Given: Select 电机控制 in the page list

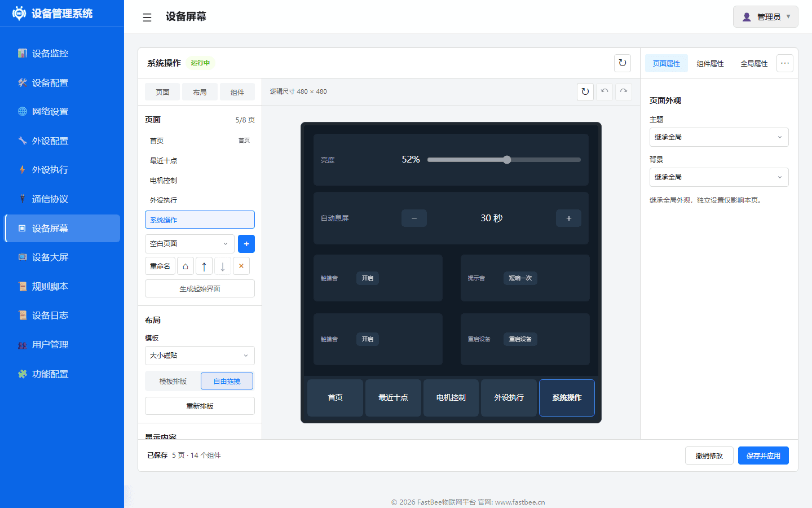Looking at the screenshot, I should pyautogui.click(x=200, y=180).
